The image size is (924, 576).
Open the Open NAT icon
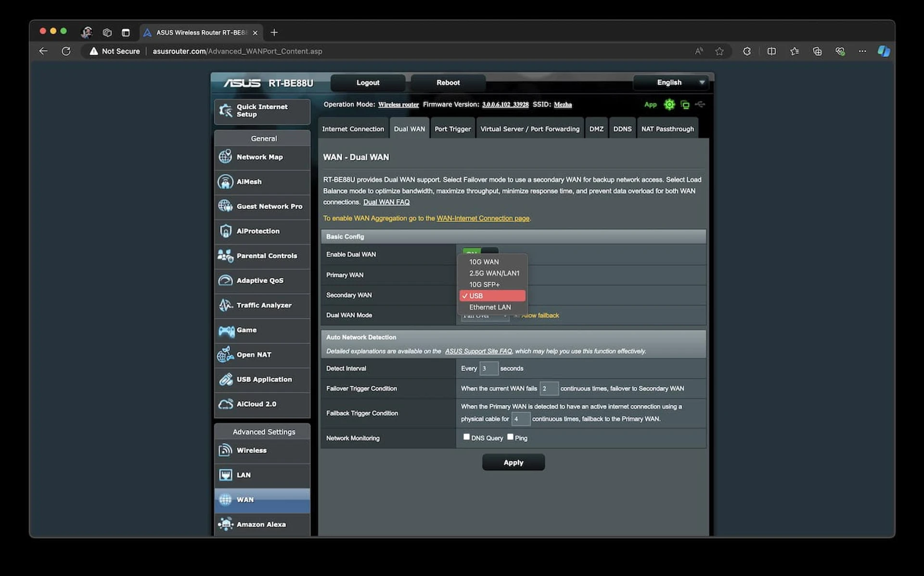(225, 355)
